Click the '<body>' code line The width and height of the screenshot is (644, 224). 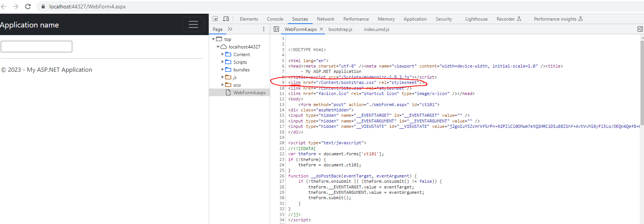point(295,99)
